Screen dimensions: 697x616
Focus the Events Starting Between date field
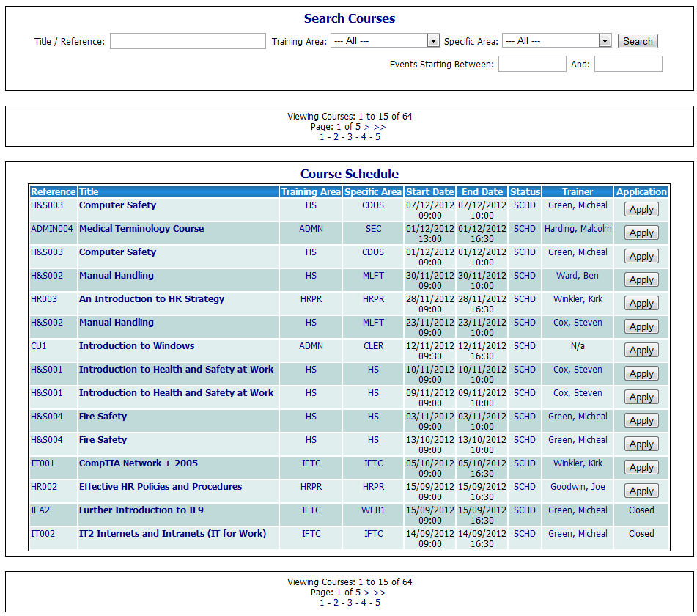(532, 64)
